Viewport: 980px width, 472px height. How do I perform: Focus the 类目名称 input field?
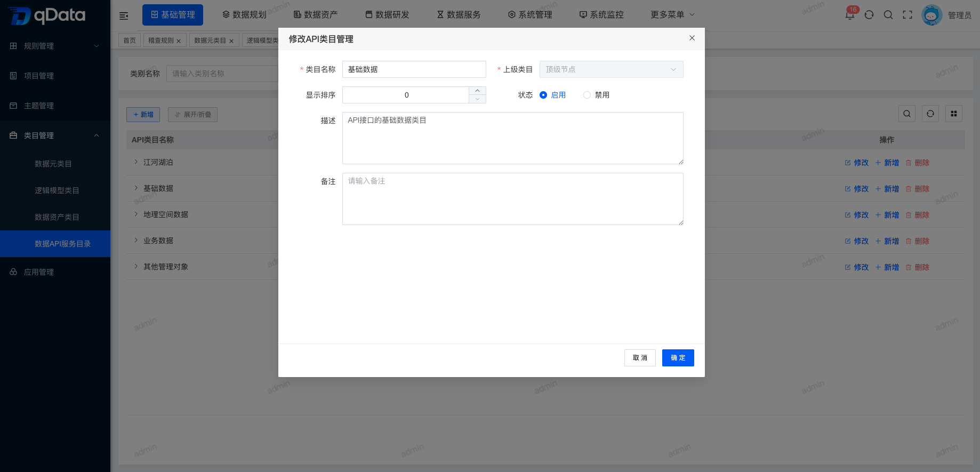pos(414,69)
